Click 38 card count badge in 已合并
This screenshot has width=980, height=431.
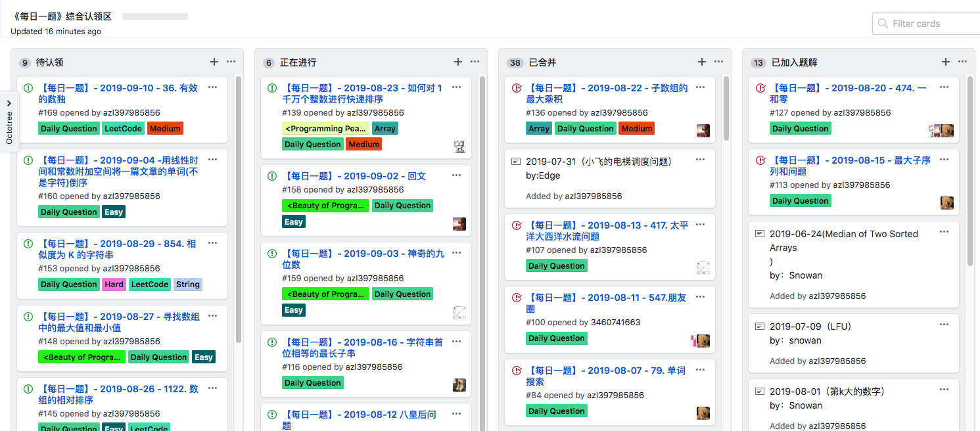tap(515, 63)
